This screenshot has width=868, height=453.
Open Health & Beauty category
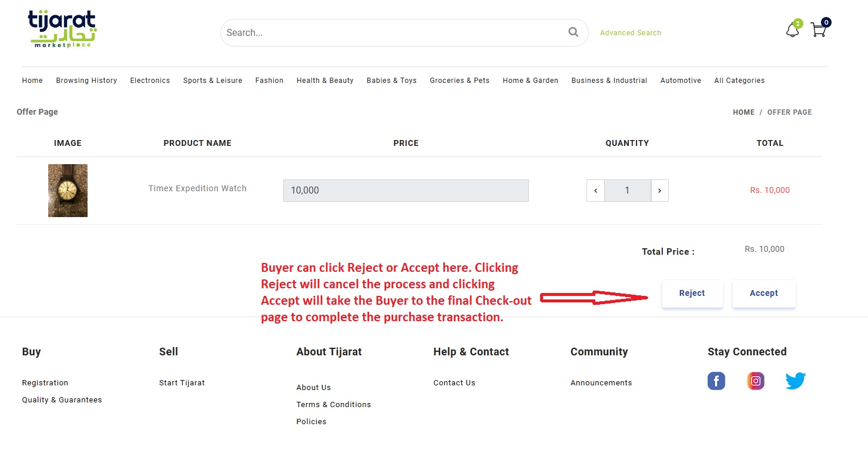pos(325,81)
